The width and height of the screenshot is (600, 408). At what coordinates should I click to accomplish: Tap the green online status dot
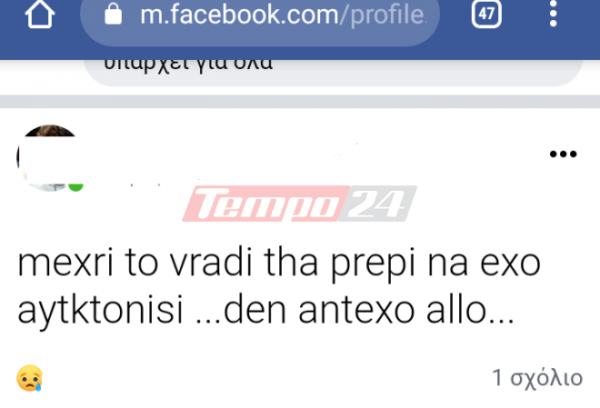pyautogui.click(x=76, y=187)
